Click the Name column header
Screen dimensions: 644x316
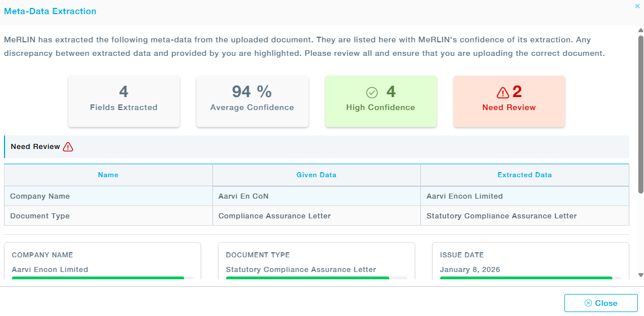(108, 175)
